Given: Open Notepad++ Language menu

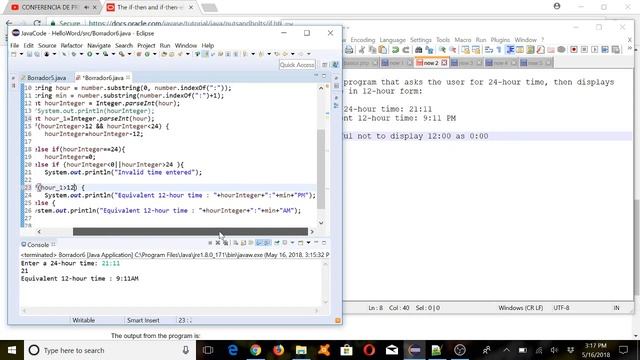Looking at the screenshot, I should [393, 40].
